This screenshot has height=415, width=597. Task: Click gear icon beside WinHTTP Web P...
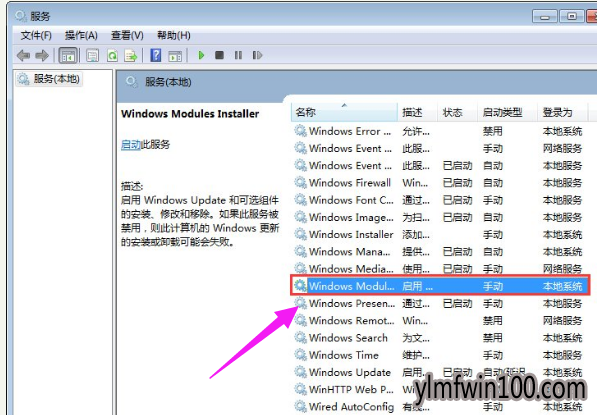point(300,389)
